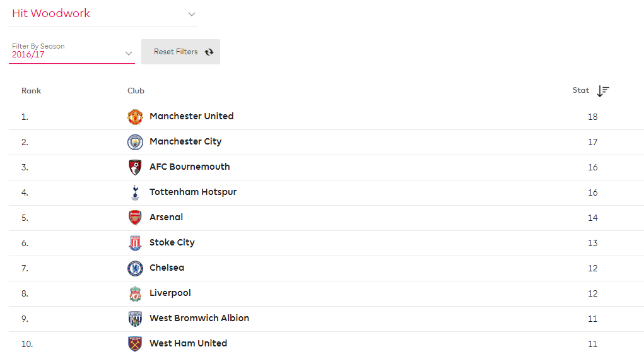The image size is (644, 354).
Task: Click the Manchester United club crest
Action: [x=135, y=117]
